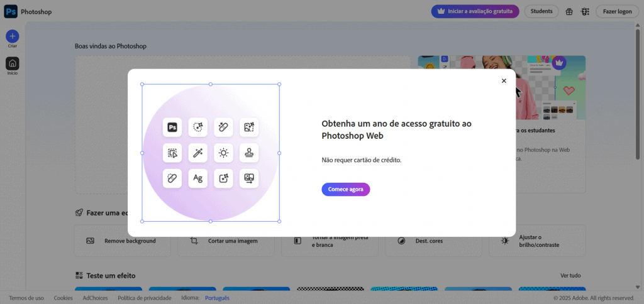
Task: Click the 'Boas vindas ao Photoshop' heading
Action: [111, 46]
